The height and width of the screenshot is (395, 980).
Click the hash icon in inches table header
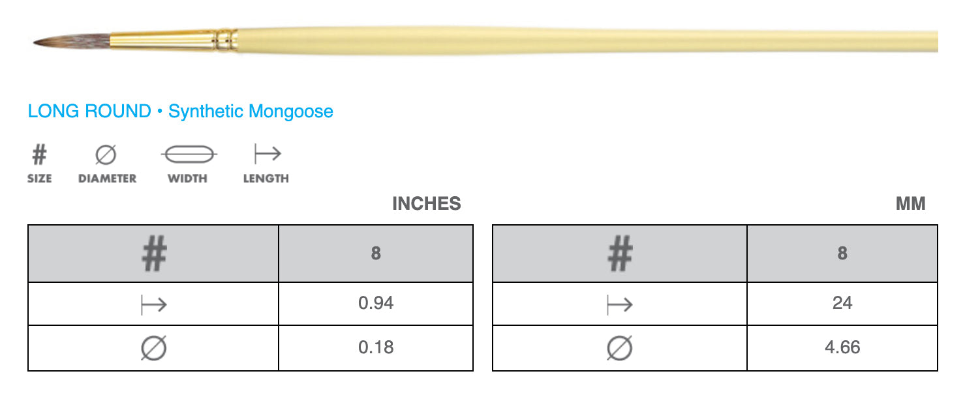pyautogui.click(x=153, y=254)
